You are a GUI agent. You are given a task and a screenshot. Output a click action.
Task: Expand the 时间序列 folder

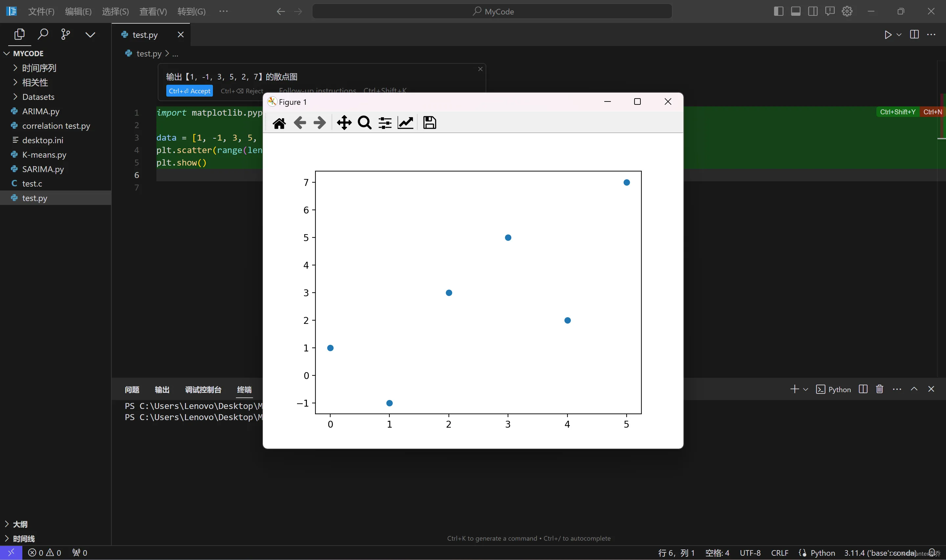(39, 68)
